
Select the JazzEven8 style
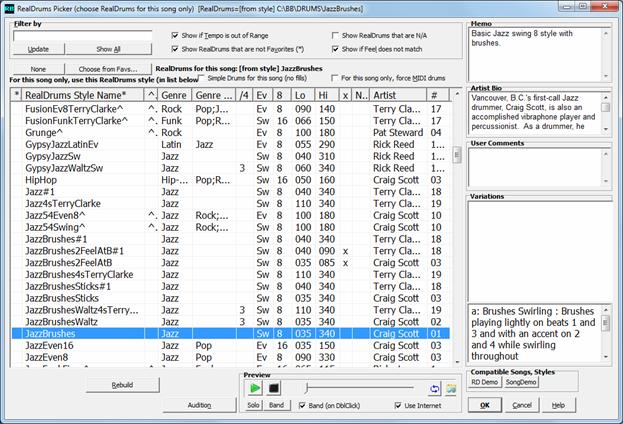[230, 357]
